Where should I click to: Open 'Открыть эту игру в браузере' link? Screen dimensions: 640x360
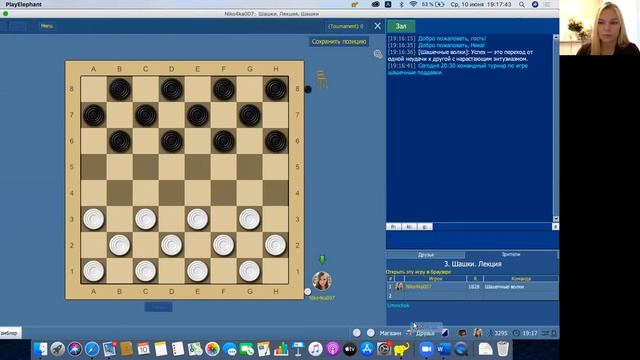pyautogui.click(x=418, y=272)
